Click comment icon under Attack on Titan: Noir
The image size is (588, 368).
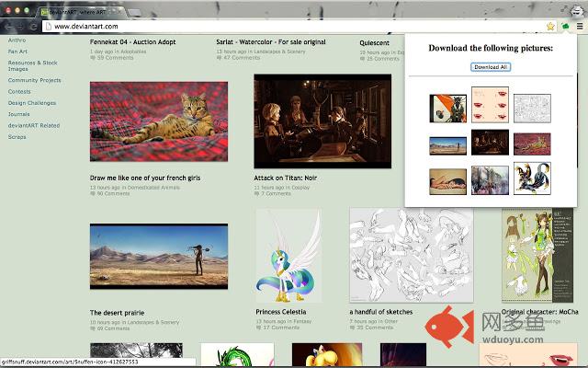pos(257,194)
